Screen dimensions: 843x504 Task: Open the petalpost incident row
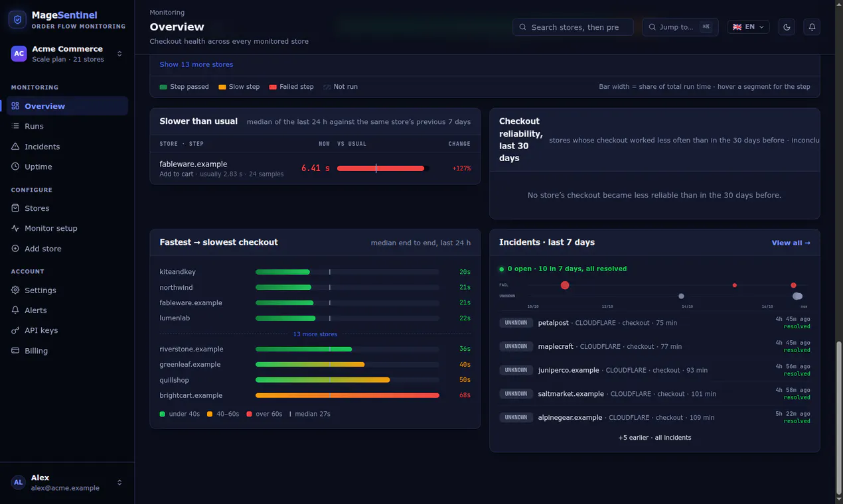tap(654, 323)
